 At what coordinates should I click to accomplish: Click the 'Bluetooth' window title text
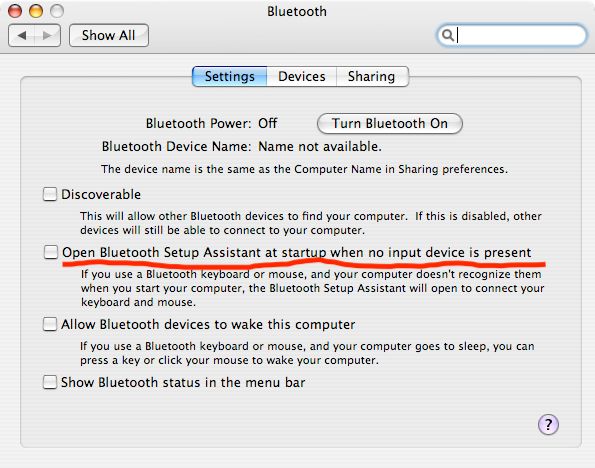(297, 11)
